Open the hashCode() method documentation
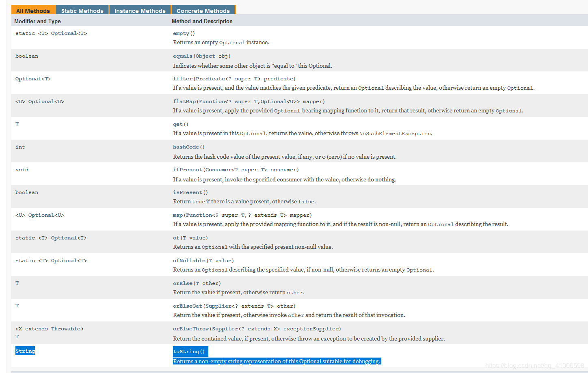The image size is (588, 373). (186, 147)
